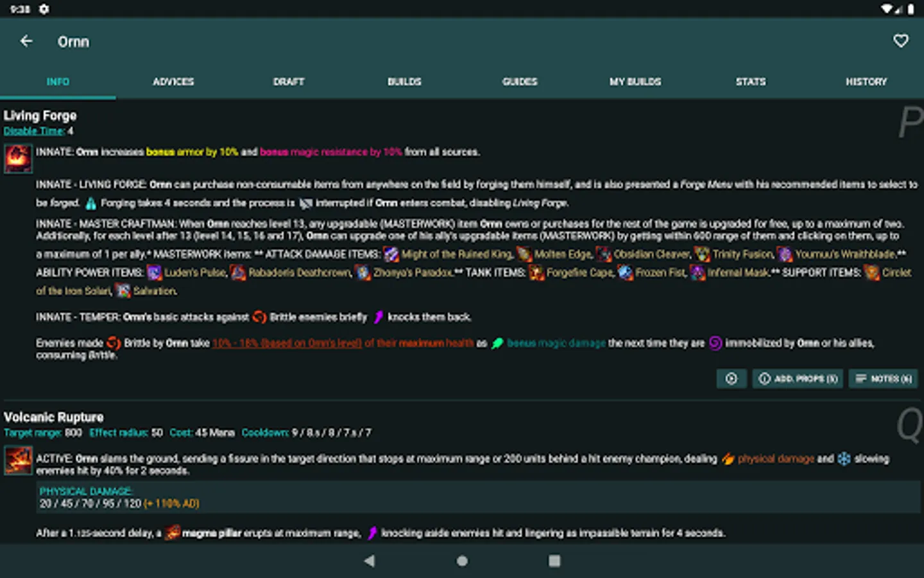Tap the Effect radius: 50 value
The height and width of the screenshot is (578, 924).
[x=126, y=433]
